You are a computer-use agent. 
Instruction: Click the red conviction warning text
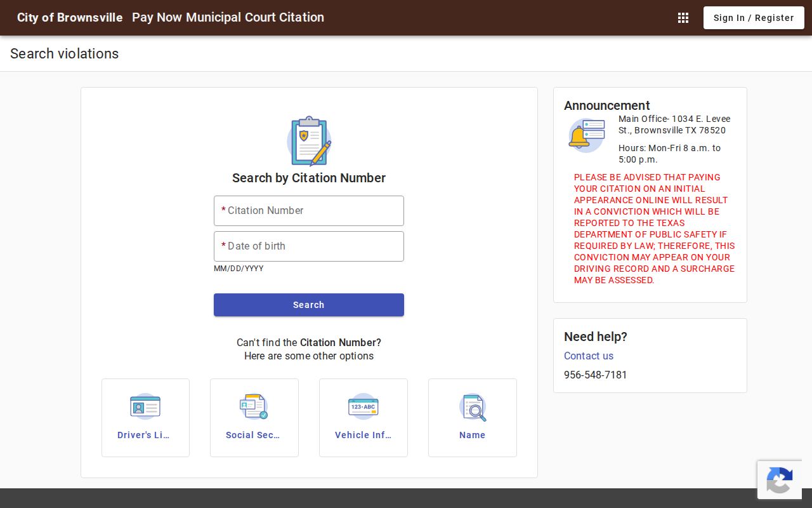pyautogui.click(x=655, y=229)
